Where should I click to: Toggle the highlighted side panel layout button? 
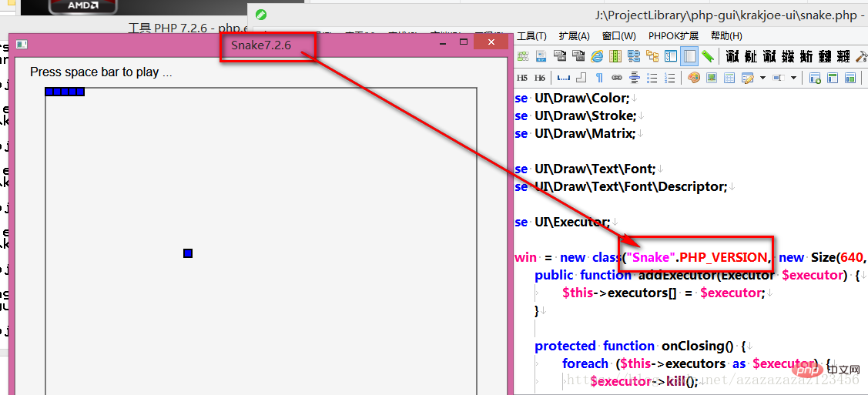point(689,56)
